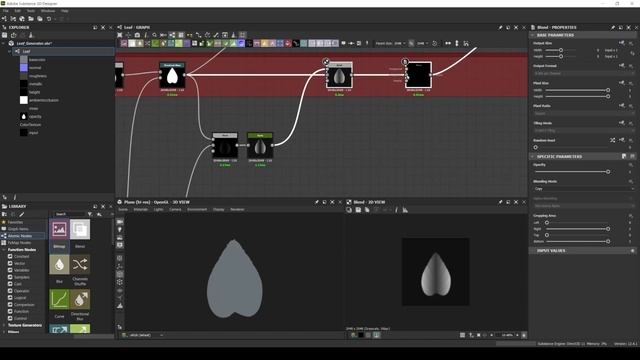Image resolution: width=640 pixels, height=360 pixels.
Task: Click the filter icon beside library search
Action: click(90, 214)
